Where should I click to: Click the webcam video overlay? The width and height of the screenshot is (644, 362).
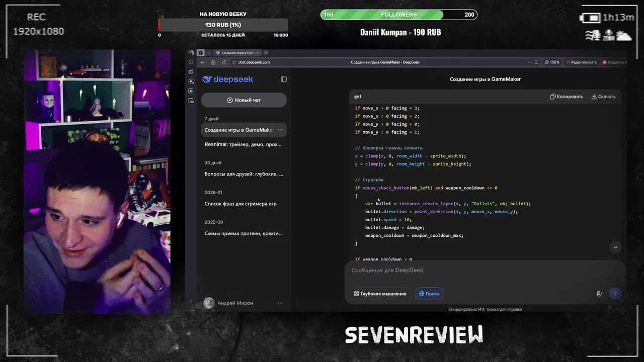tap(97, 182)
